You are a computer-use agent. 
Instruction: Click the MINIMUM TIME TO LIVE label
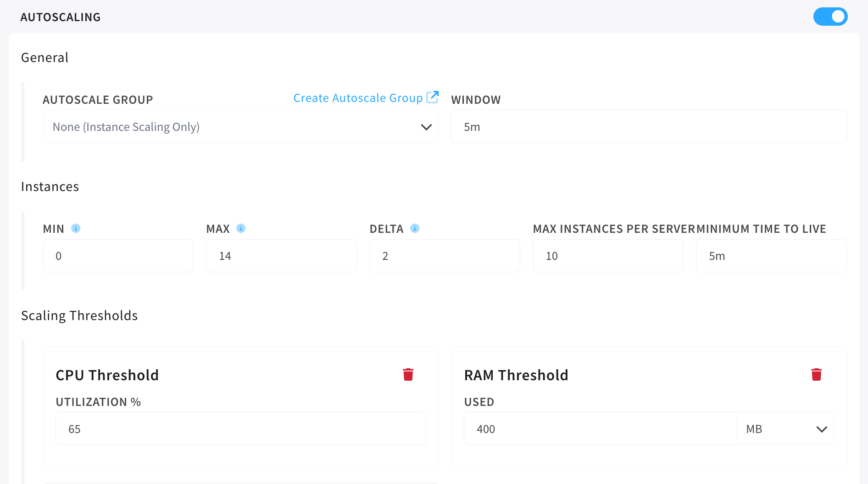[761, 229]
